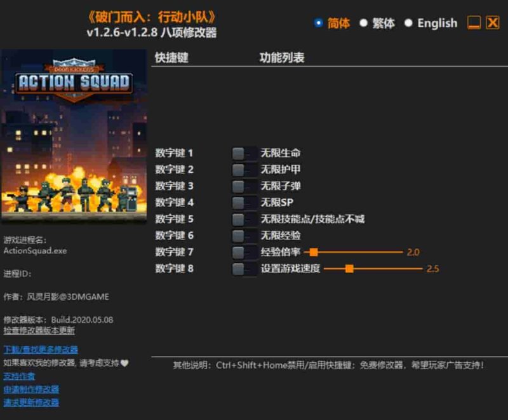508x420 pixels.
Task: Open the 检查修改器版本更新 link
Action: pos(38,331)
